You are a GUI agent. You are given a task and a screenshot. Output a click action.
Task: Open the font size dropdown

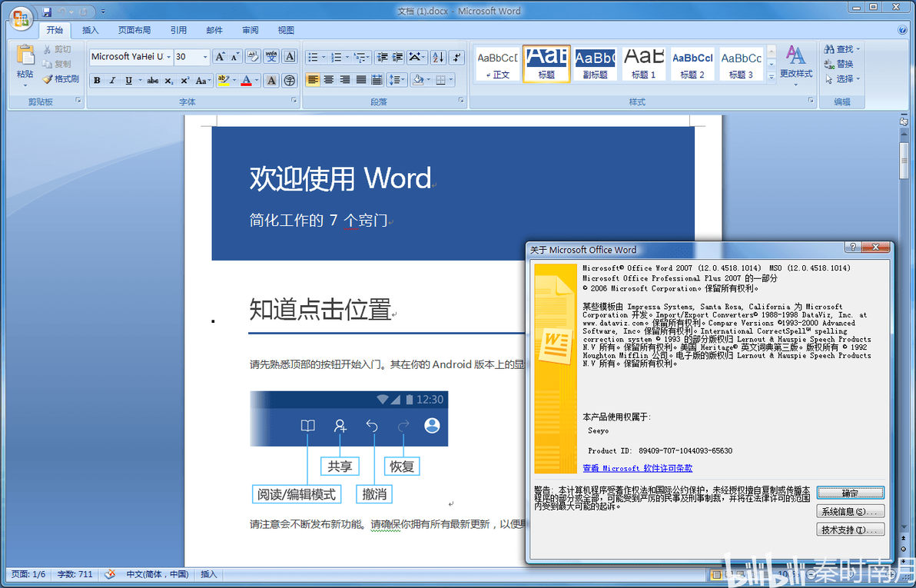pos(205,57)
